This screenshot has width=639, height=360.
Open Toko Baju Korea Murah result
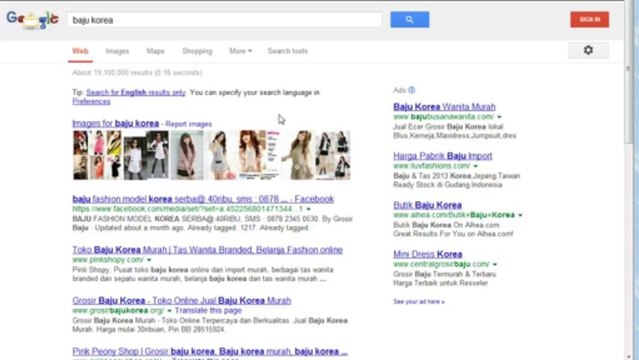point(207,250)
